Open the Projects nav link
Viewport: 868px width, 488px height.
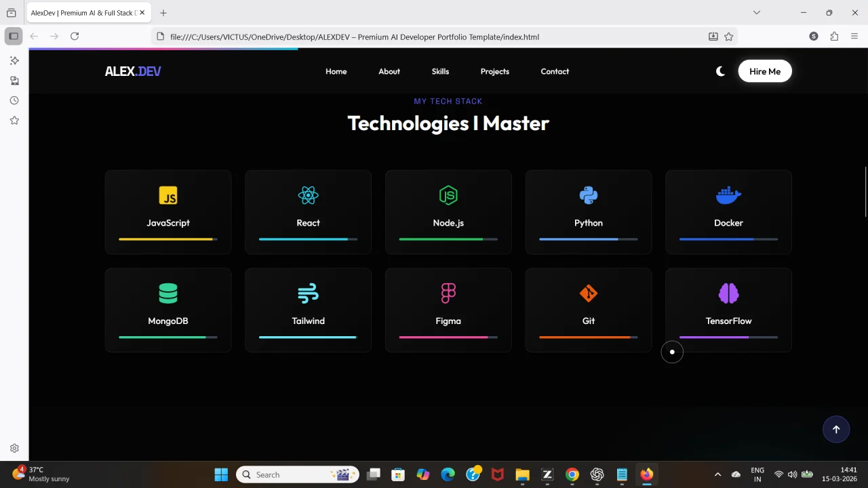pyautogui.click(x=494, y=71)
